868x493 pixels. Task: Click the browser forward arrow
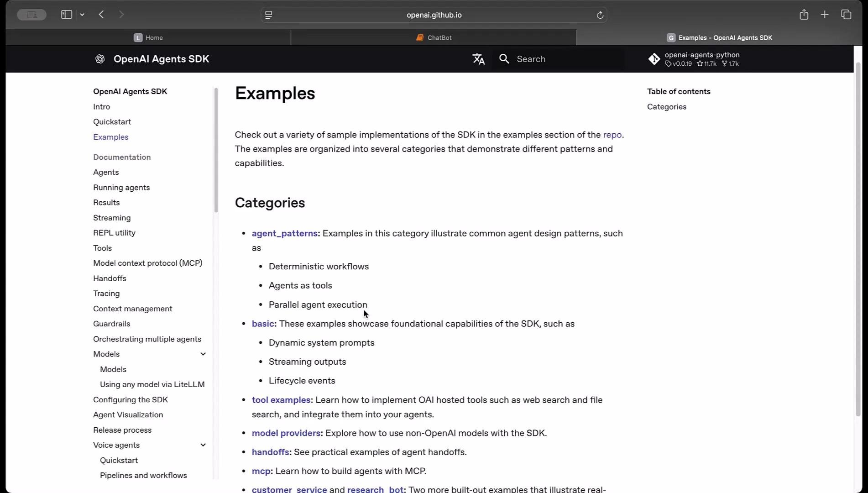coord(121,15)
